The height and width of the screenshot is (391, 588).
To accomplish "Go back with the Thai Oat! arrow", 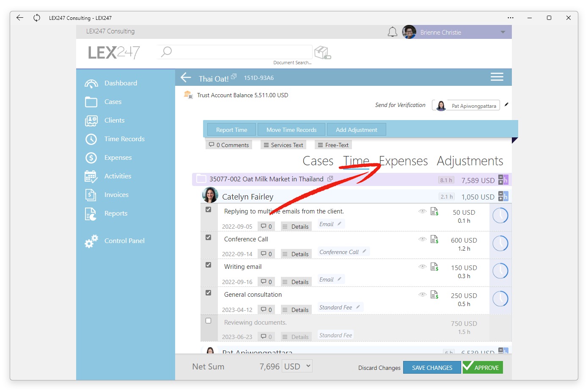I will pyautogui.click(x=186, y=78).
